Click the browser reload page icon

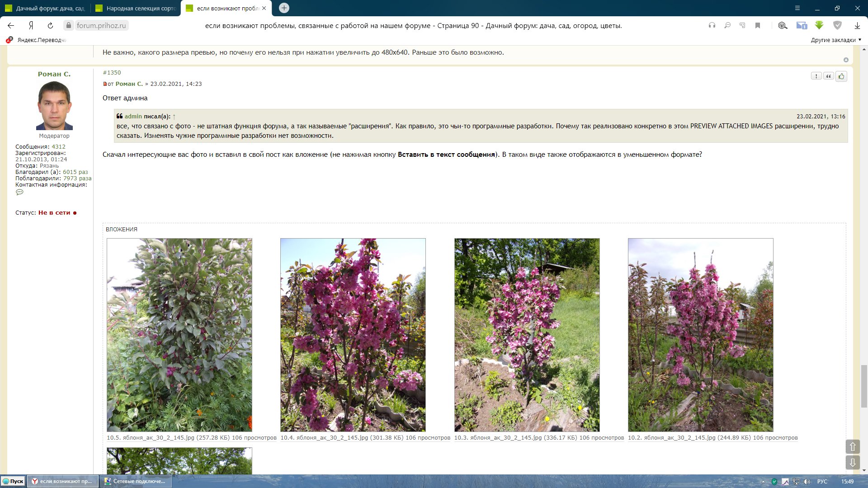(50, 25)
